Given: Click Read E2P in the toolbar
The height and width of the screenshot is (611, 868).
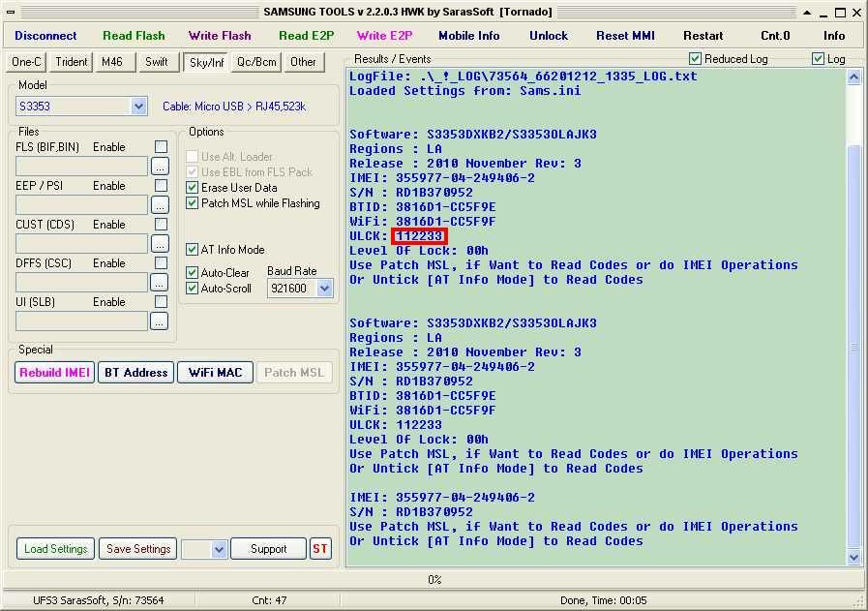Looking at the screenshot, I should [x=306, y=36].
